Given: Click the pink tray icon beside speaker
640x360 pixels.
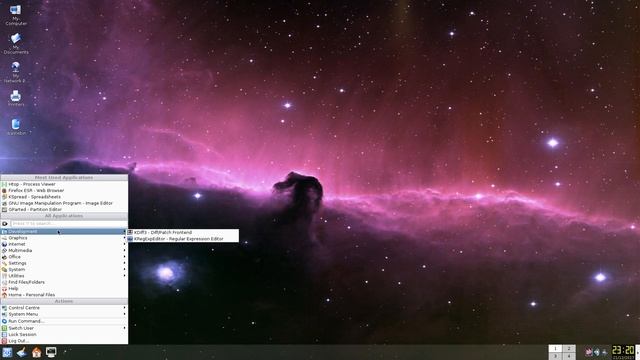Looking at the screenshot, I should click(x=589, y=352).
